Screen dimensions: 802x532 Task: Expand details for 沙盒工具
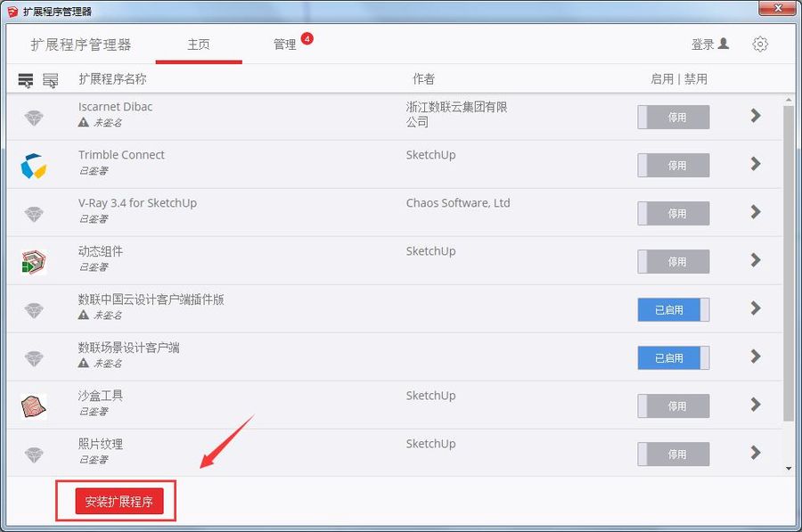(x=756, y=405)
